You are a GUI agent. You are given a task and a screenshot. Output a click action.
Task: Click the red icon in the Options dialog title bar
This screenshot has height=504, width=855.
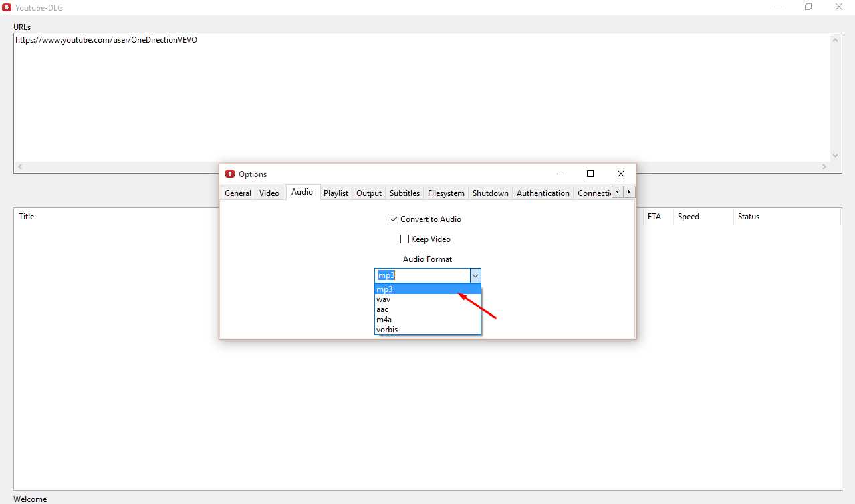(x=230, y=174)
